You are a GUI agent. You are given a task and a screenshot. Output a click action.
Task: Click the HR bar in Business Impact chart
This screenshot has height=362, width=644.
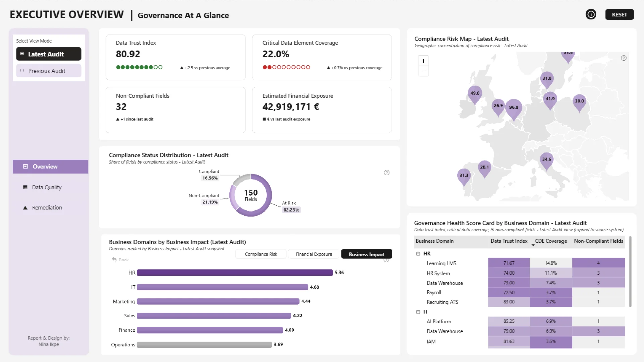tap(235, 273)
